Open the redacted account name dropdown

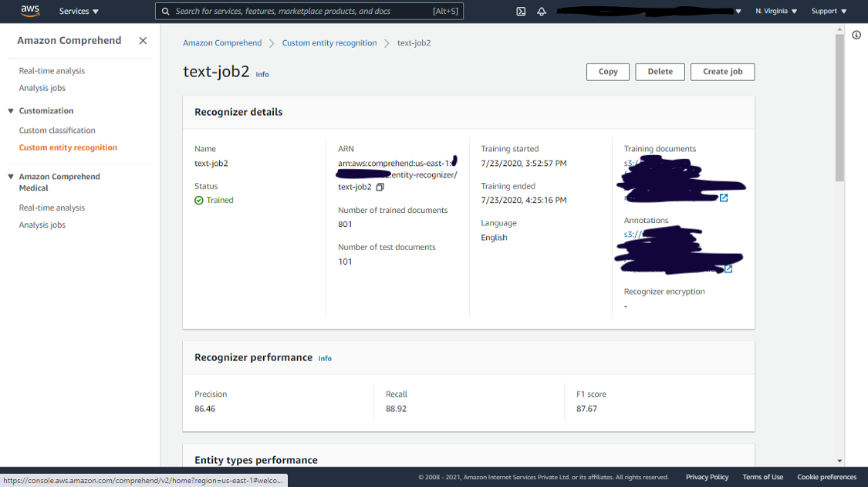(x=649, y=11)
